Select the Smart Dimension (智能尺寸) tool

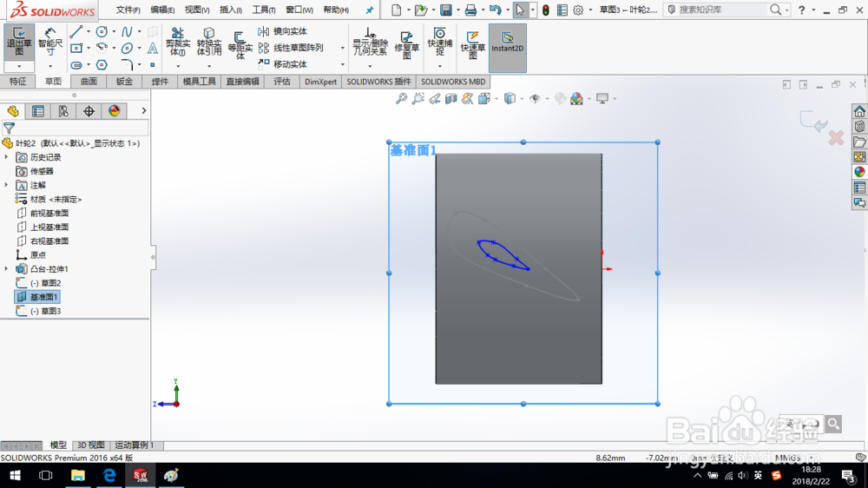click(x=49, y=43)
